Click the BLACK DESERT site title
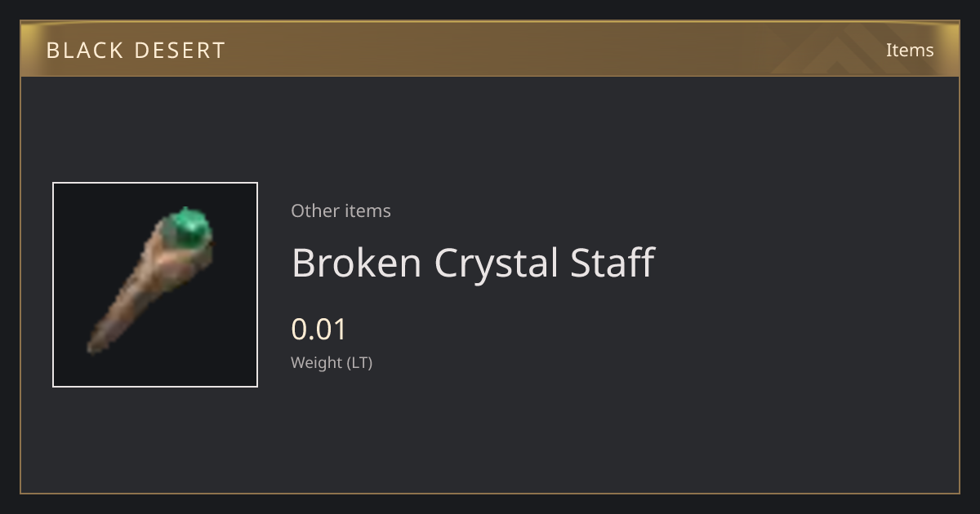Viewport: 980px width, 514px height. pos(136,50)
